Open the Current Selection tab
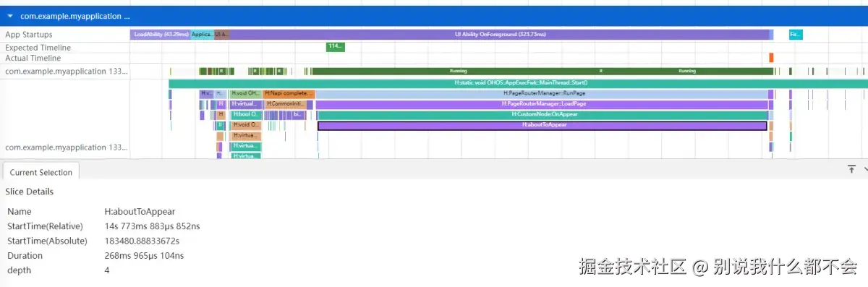The width and height of the screenshot is (868, 287). pyautogui.click(x=41, y=172)
